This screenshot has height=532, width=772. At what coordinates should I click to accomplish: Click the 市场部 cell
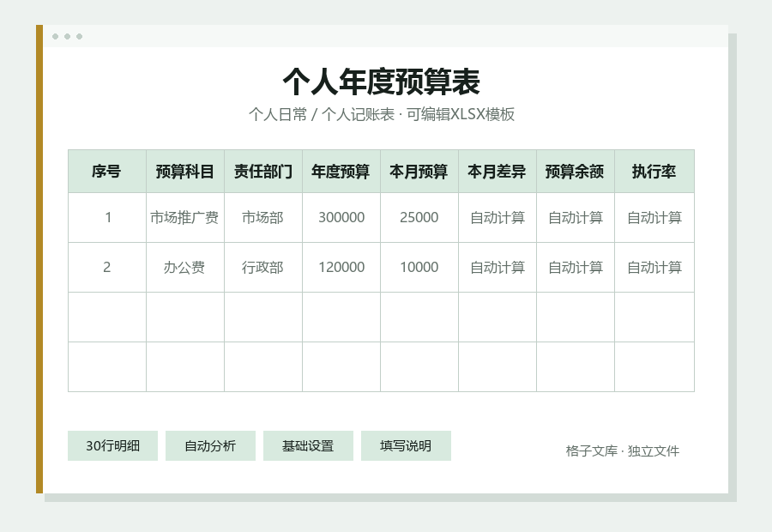coord(263,217)
